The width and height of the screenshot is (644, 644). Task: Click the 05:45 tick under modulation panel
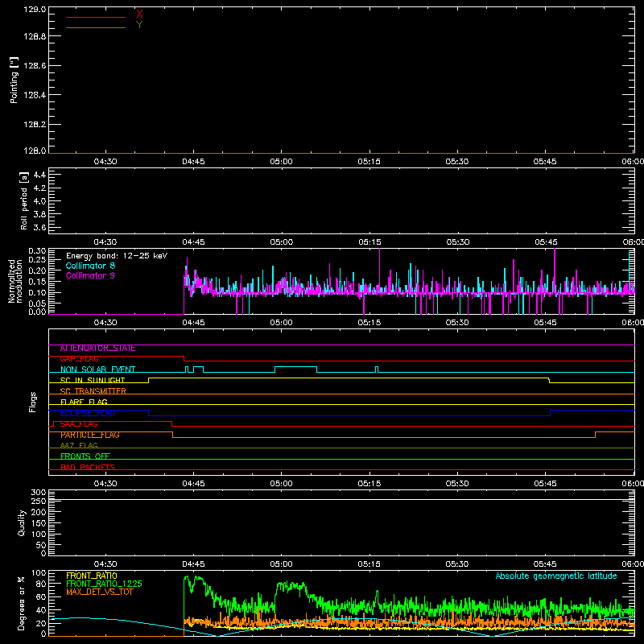click(546, 323)
